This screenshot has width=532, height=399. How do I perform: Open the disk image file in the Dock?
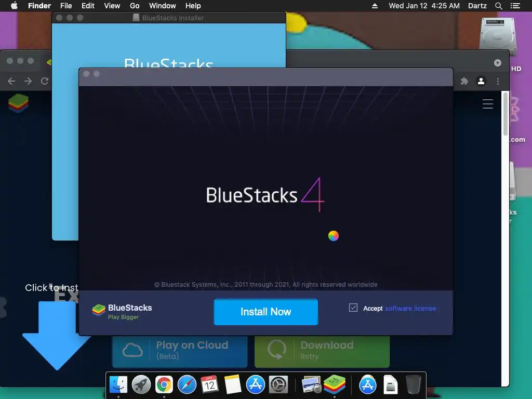point(390,385)
